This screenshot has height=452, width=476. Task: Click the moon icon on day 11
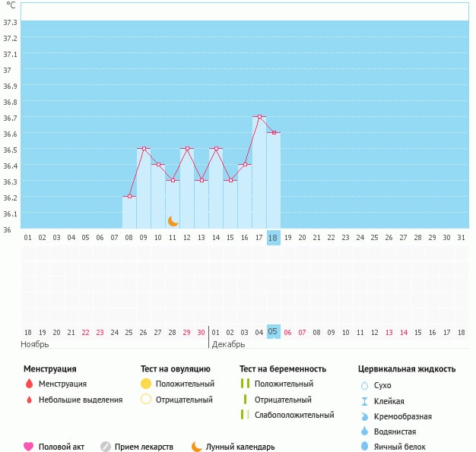(173, 220)
